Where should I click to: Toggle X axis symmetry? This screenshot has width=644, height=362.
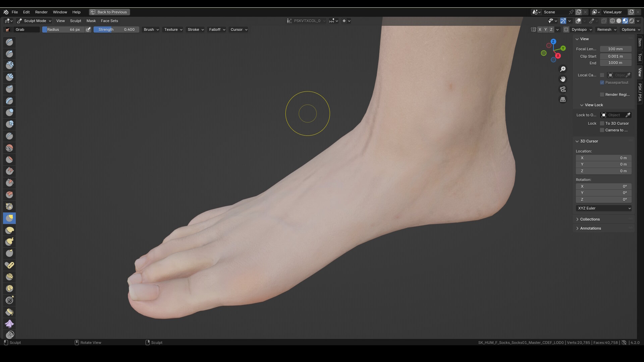coord(540,29)
